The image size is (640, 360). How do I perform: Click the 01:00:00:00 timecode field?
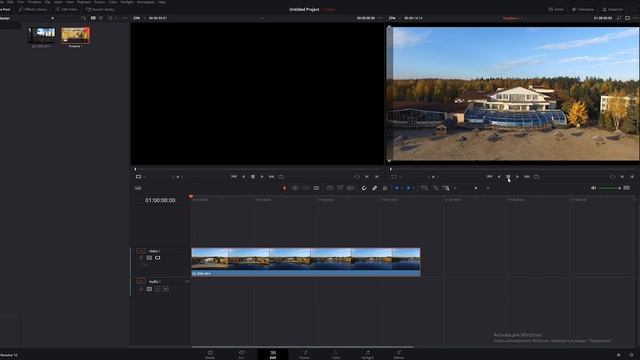[x=160, y=200]
